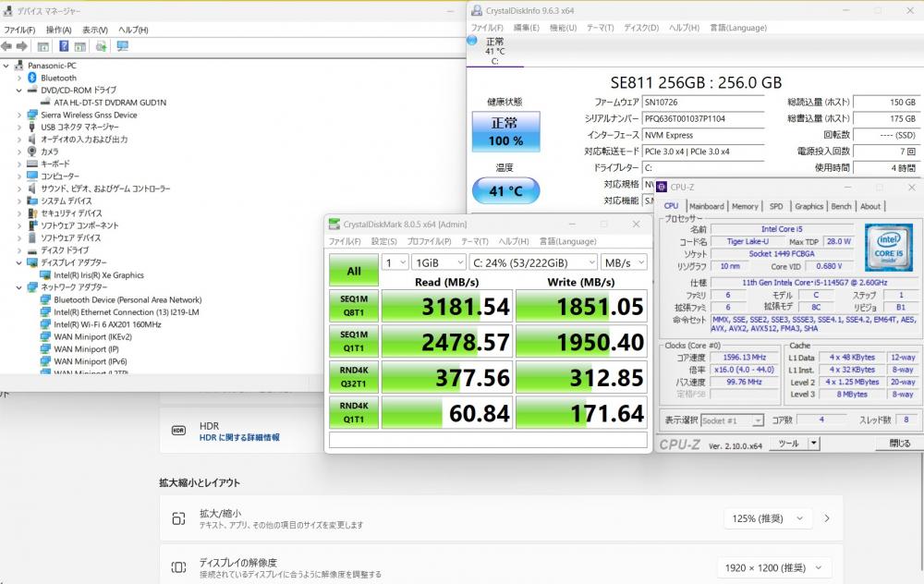Open 操作(A) menu in Device Manager

(x=58, y=30)
